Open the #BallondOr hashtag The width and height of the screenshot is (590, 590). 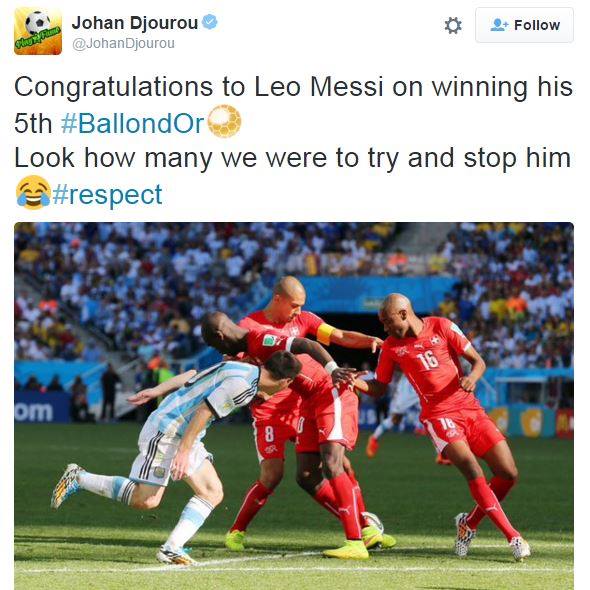pos(132,123)
